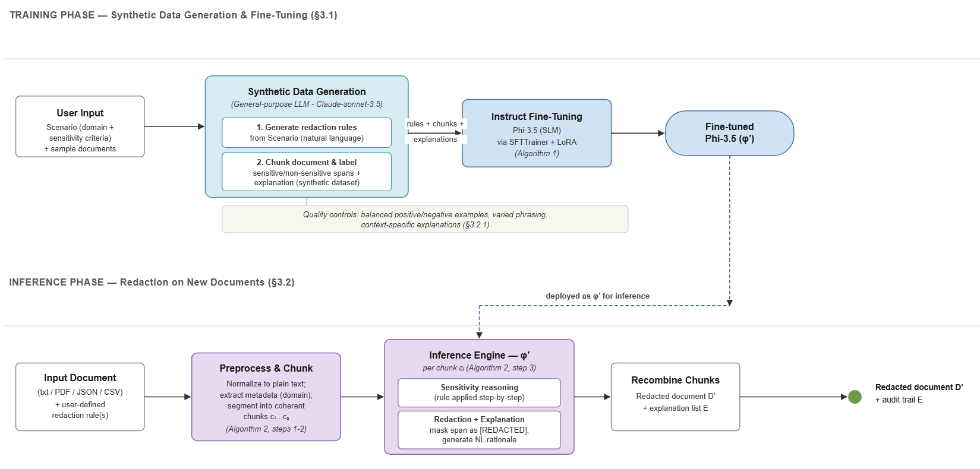This screenshot has width=980, height=469.
Task: Click the "per chunk cᵢ (Algorithm 2, step 3)" line
Action: (479, 367)
